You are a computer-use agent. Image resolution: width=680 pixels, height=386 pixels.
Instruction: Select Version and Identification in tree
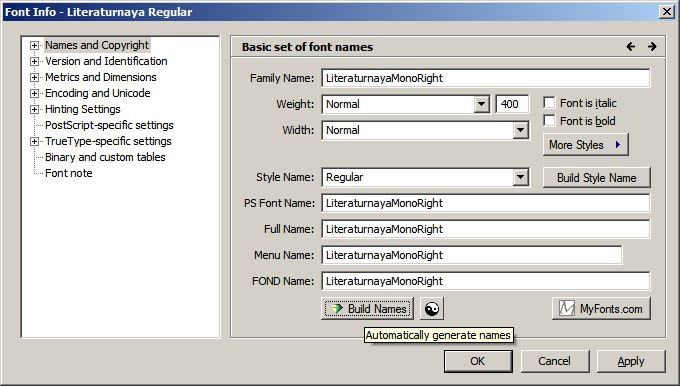pos(106,61)
